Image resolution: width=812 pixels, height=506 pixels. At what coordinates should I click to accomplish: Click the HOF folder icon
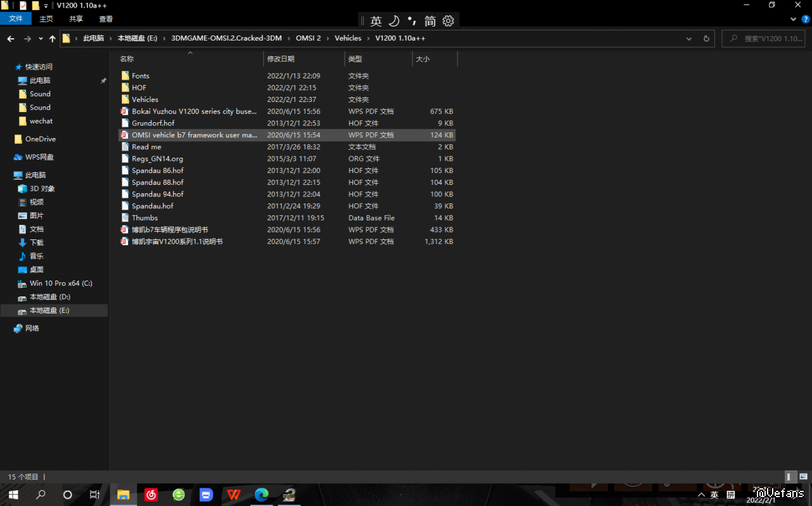125,87
